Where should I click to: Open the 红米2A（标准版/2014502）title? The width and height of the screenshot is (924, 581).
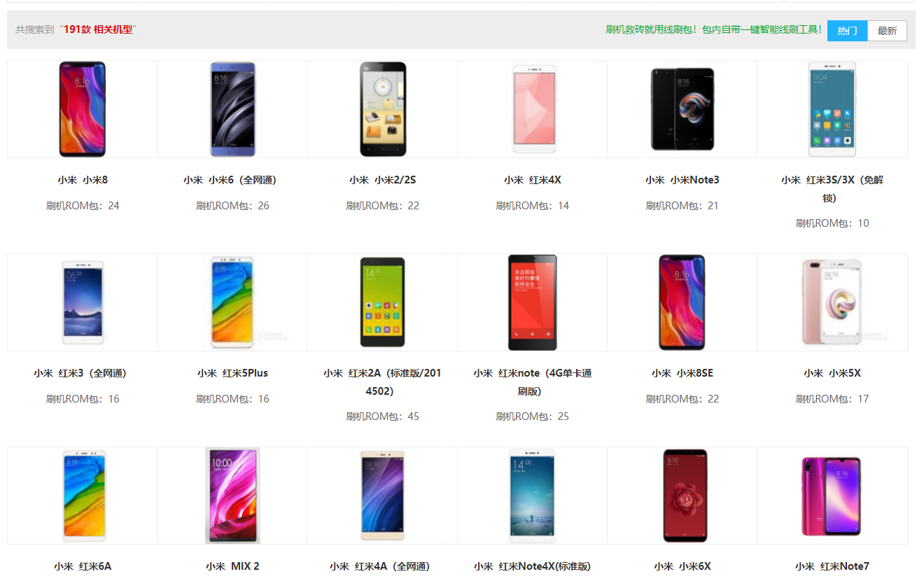coord(383,382)
